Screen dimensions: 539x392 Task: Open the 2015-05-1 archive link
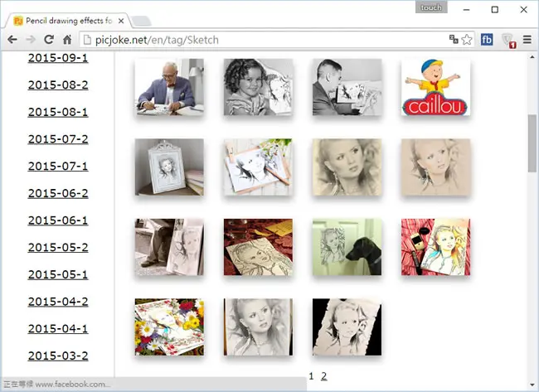tap(58, 274)
